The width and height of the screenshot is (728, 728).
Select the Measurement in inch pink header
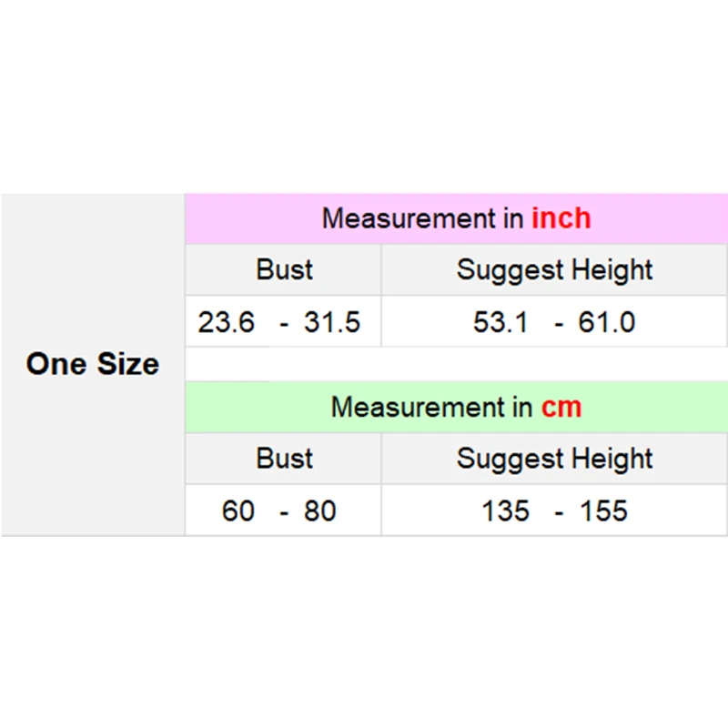(x=456, y=218)
